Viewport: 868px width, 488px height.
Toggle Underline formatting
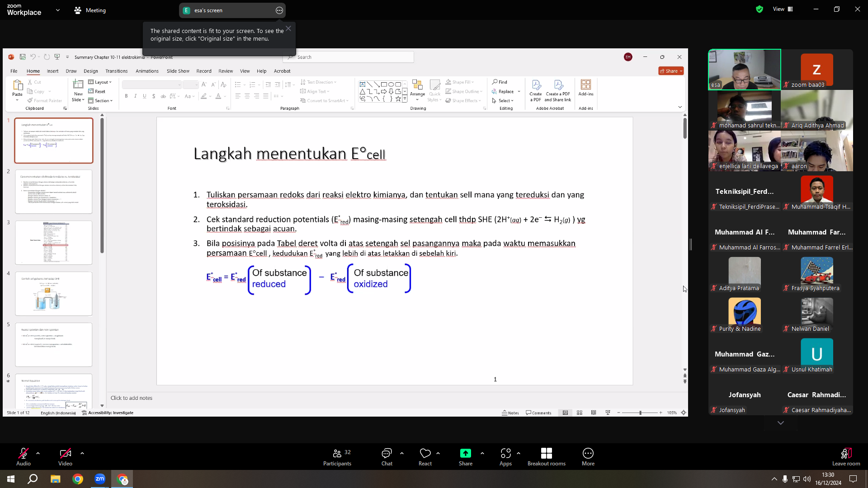(x=145, y=96)
